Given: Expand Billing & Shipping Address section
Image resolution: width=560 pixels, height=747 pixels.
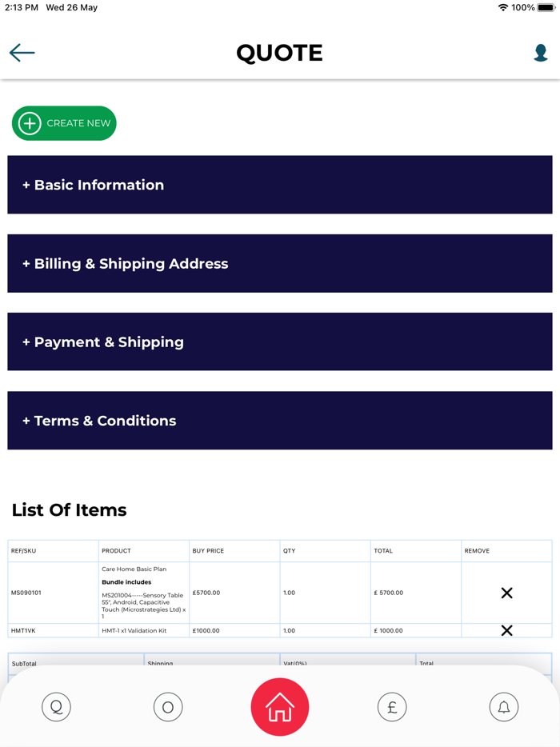Looking at the screenshot, I should pos(279,263).
